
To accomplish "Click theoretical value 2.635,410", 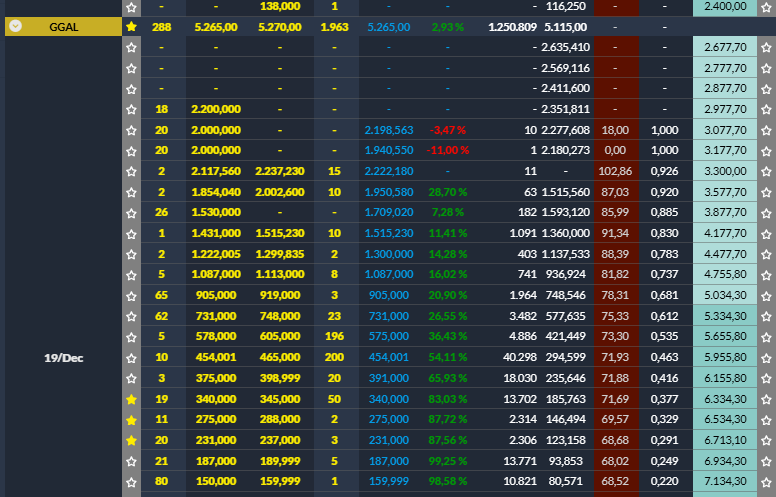I will [566, 48].
